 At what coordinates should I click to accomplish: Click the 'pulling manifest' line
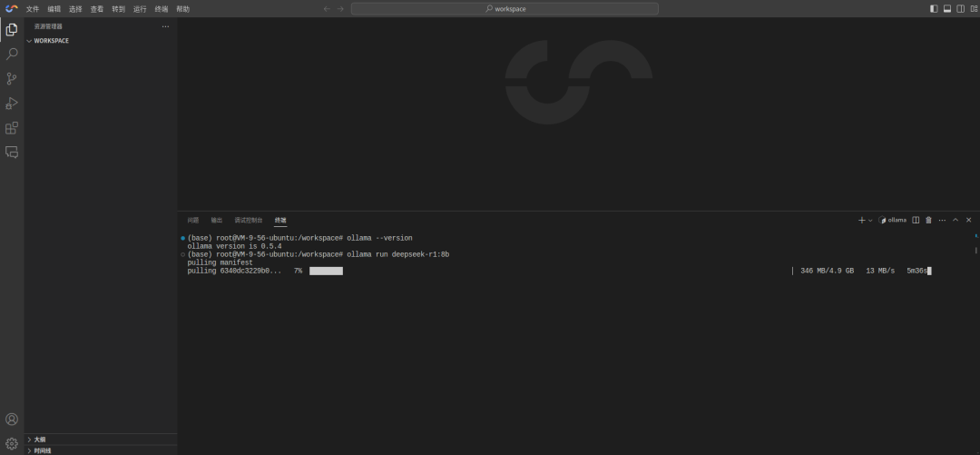pyautogui.click(x=220, y=262)
